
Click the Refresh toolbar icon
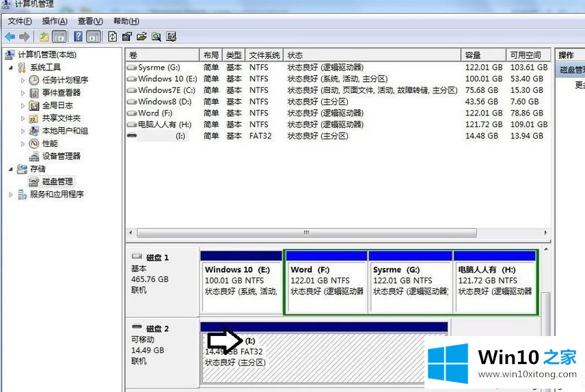112,37
